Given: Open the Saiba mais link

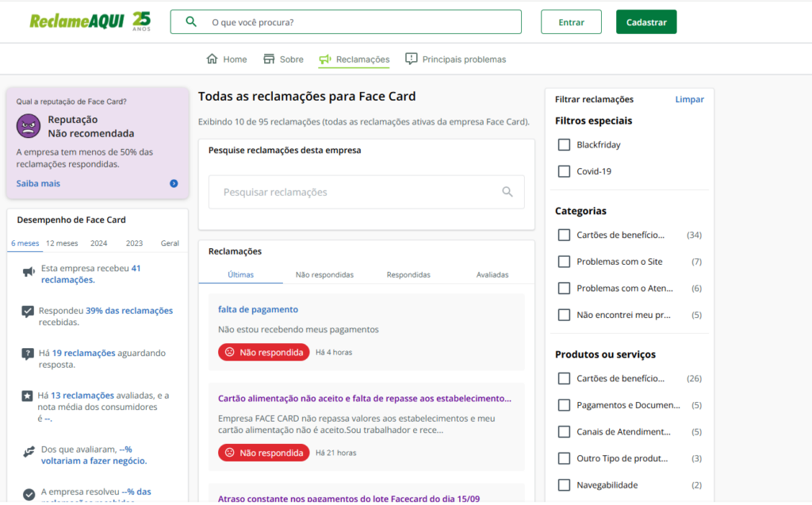Looking at the screenshot, I should click(38, 183).
